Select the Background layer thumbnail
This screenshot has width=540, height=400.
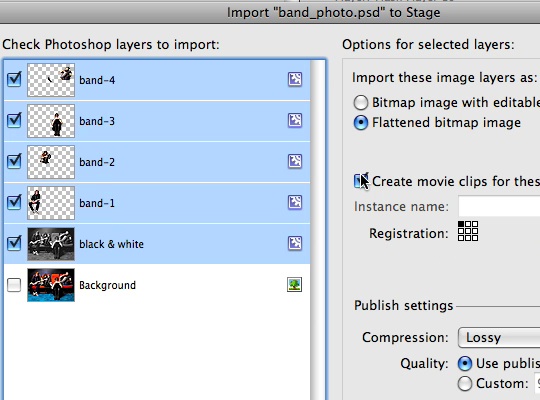pyautogui.click(x=51, y=285)
